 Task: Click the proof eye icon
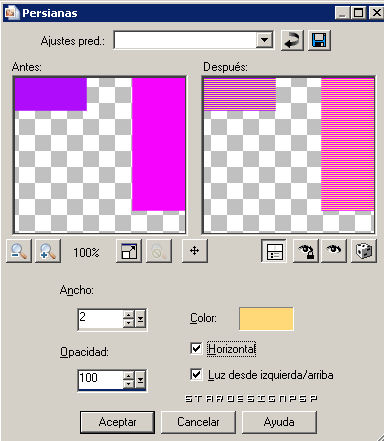point(334,251)
